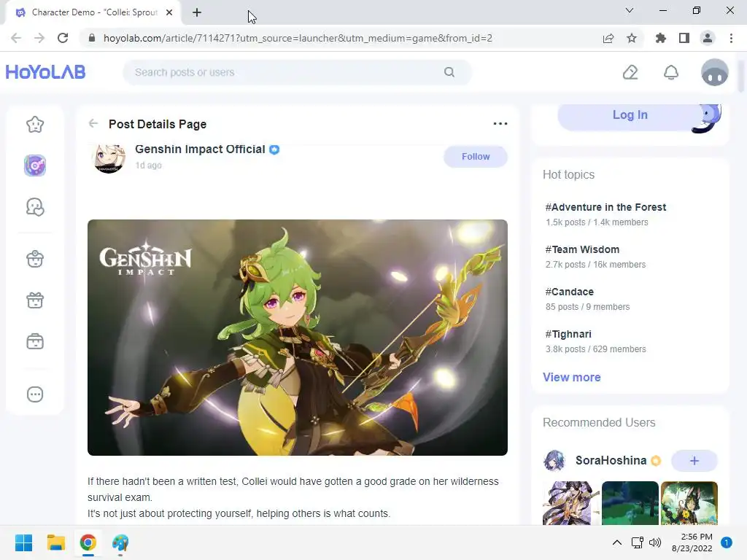
Task: Open the notifications bell
Action: click(671, 72)
